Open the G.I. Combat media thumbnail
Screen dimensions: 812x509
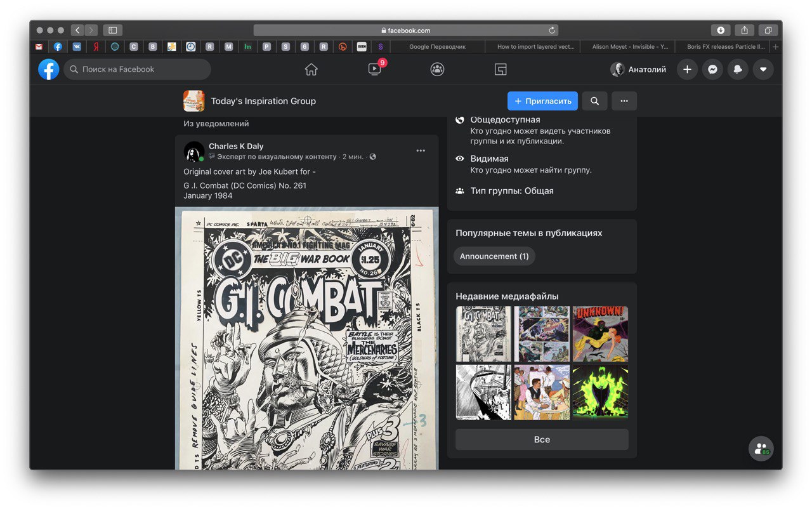coord(483,334)
